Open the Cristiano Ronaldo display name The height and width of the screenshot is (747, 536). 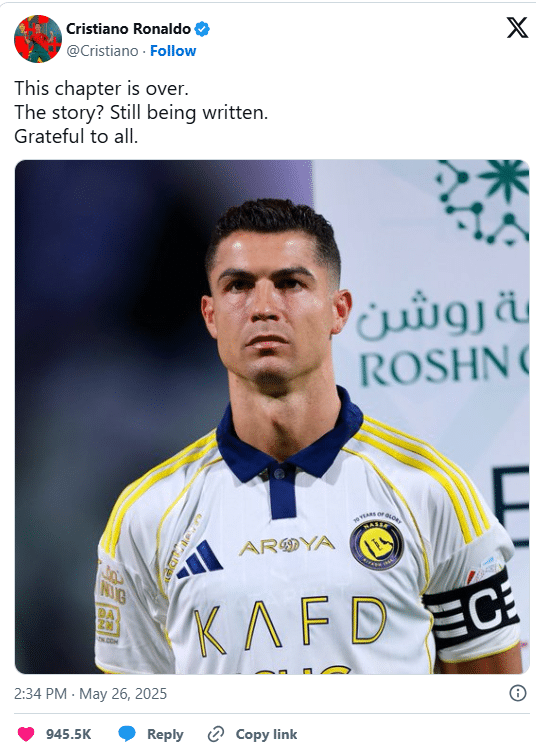[128, 29]
